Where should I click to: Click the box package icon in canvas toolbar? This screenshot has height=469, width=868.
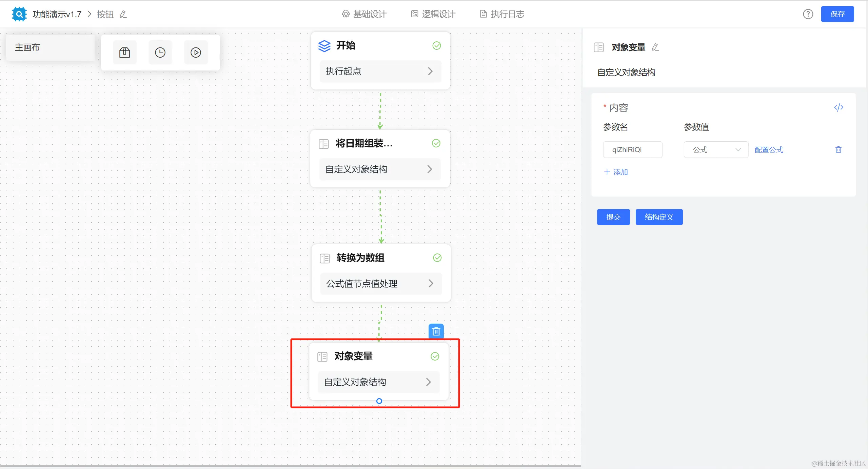point(124,53)
